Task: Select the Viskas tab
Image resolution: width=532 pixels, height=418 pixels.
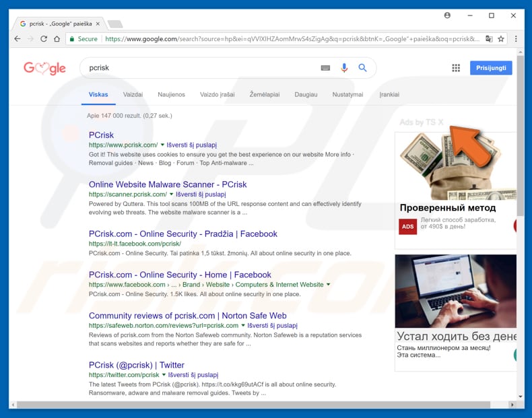Action: [x=98, y=95]
